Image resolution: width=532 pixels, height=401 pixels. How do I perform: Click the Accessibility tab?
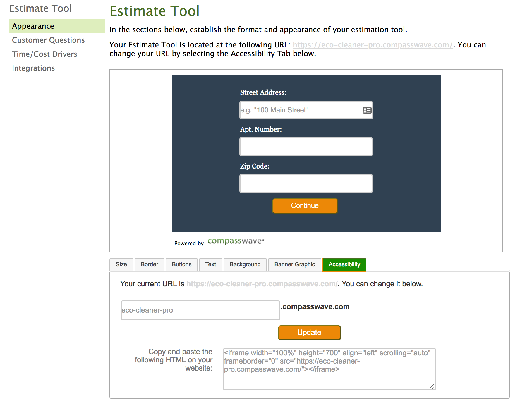pyautogui.click(x=344, y=264)
